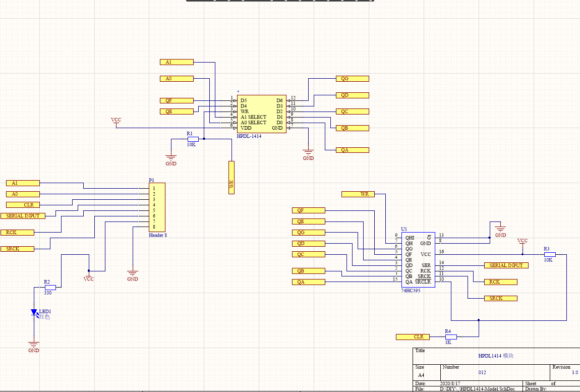Select the vertical WR port under HPDL-1414
The image size is (580, 392).
(231, 177)
